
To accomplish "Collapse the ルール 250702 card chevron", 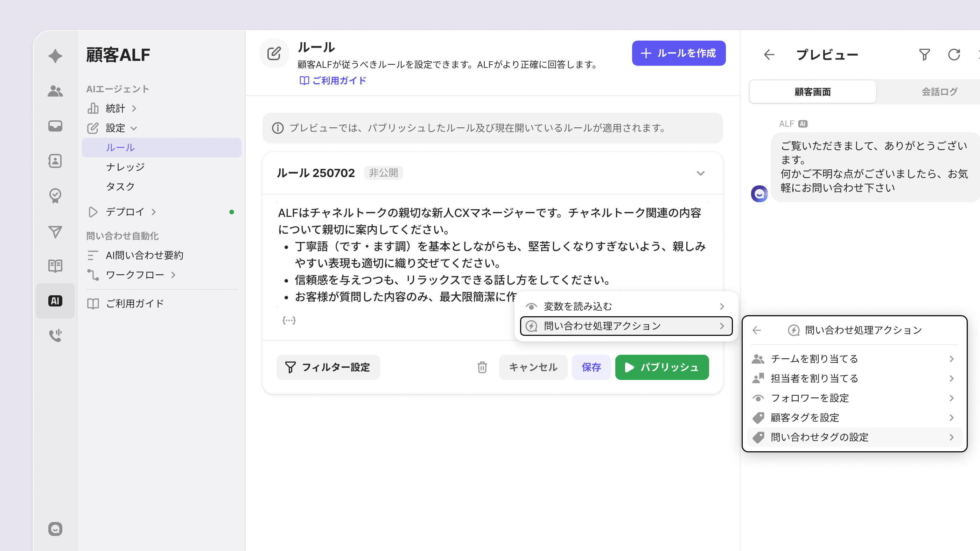I will tap(700, 174).
